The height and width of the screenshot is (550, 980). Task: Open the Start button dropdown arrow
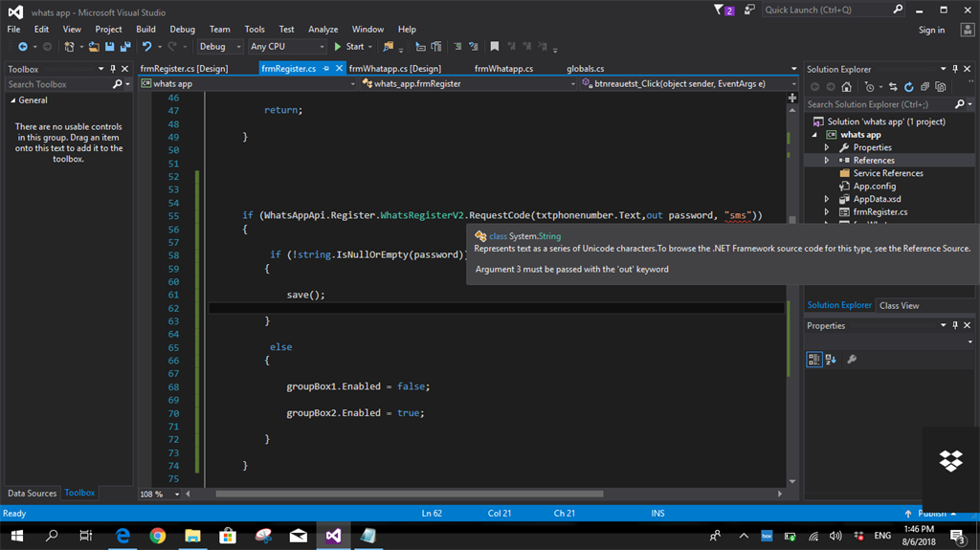pos(370,47)
